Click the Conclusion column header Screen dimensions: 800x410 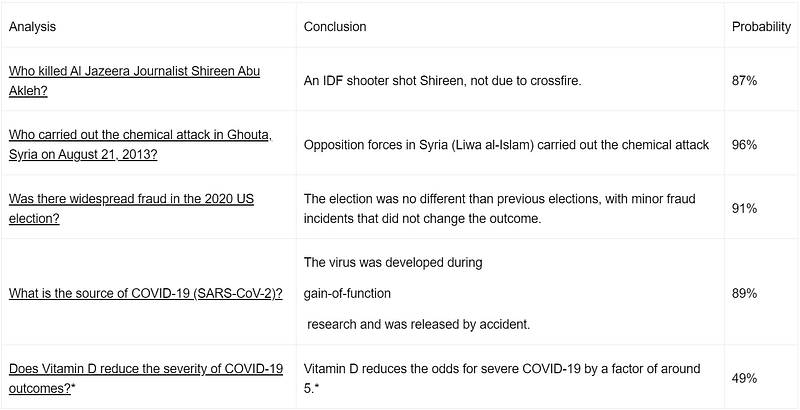click(335, 27)
